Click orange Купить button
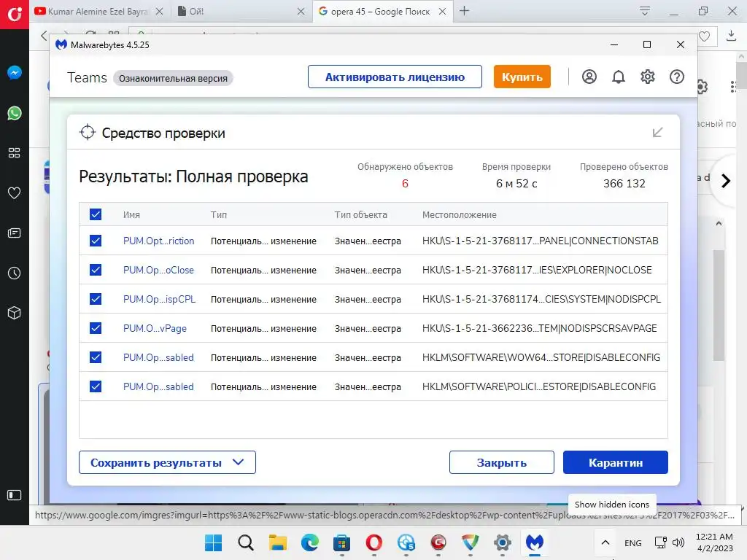Image resolution: width=747 pixels, height=560 pixels. point(522,77)
